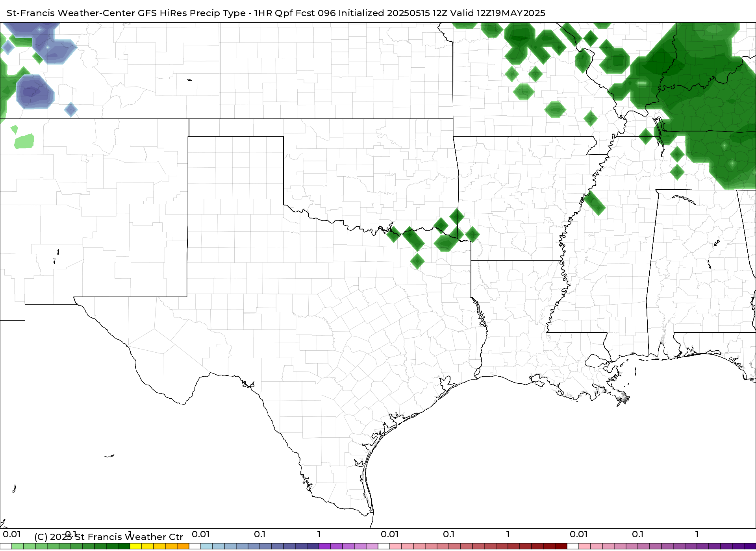Image resolution: width=756 pixels, height=551 pixels.
Task: Click the '(C) 2025 St Francis Weather Ctr' copyright
Action: click(x=109, y=537)
